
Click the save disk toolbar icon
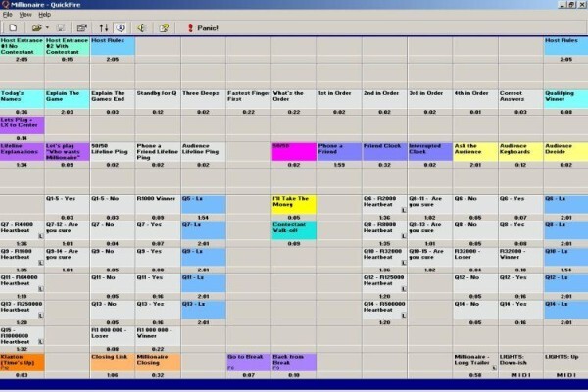coord(61,28)
